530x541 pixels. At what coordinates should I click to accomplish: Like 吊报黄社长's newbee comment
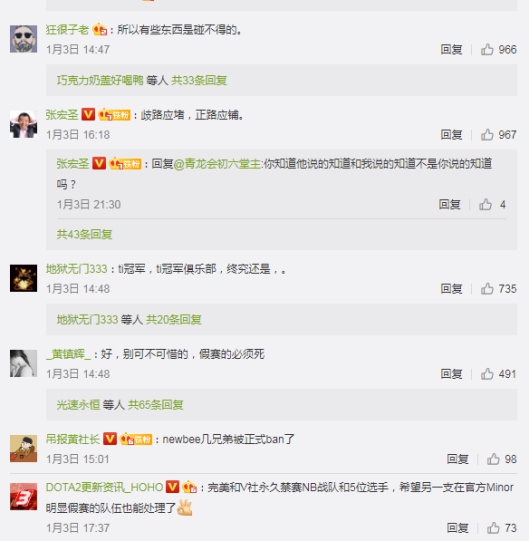point(493,459)
